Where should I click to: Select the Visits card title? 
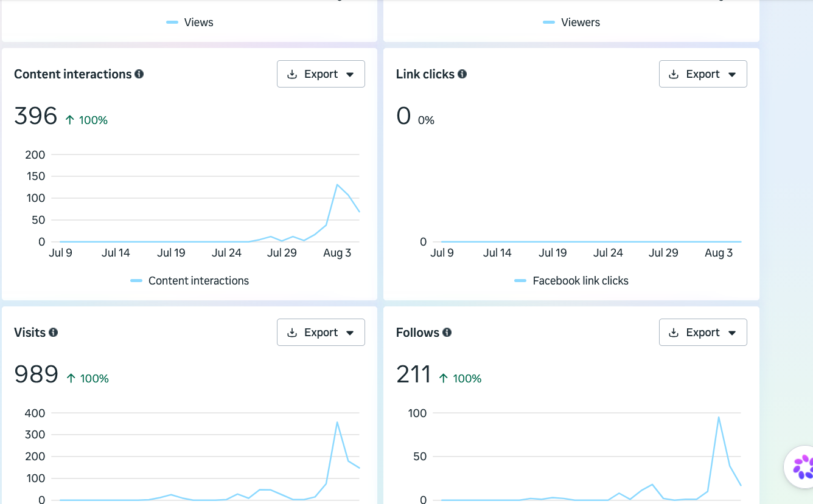30,333
